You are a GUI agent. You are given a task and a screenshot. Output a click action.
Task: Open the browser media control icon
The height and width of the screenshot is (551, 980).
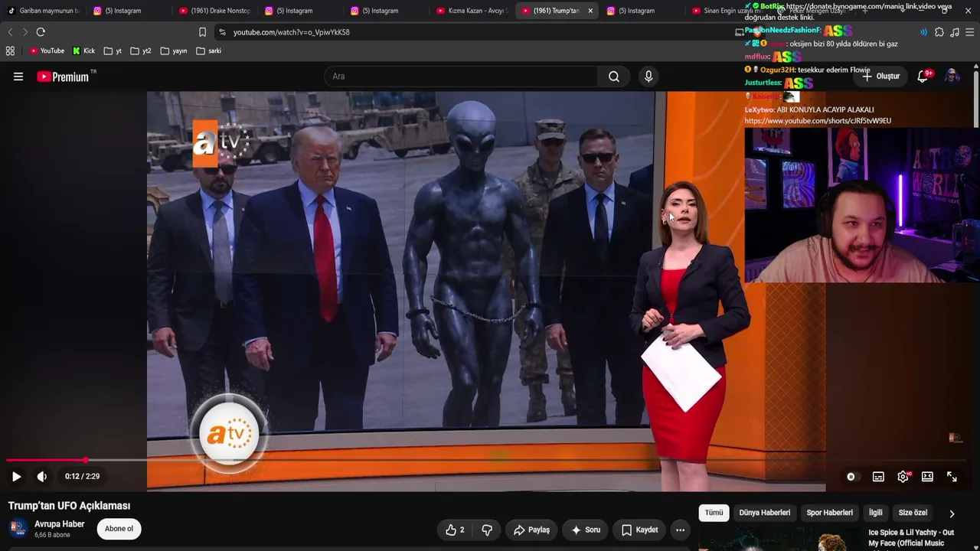tap(955, 32)
